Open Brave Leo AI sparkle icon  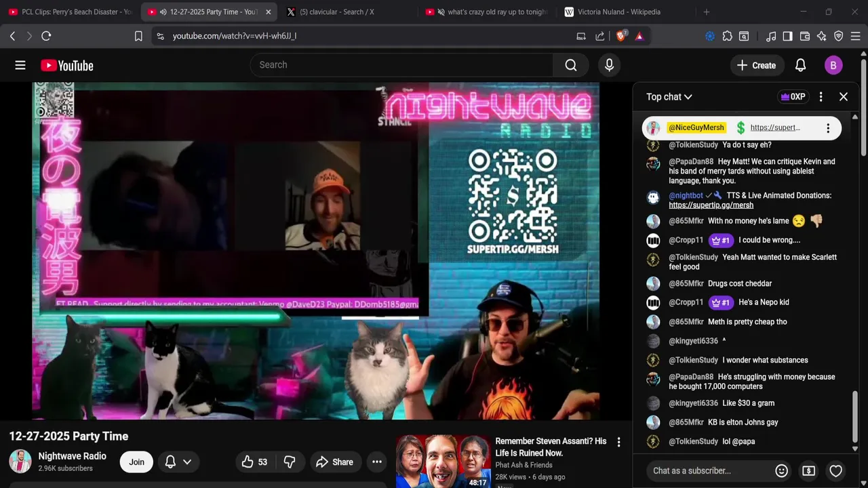click(x=822, y=36)
